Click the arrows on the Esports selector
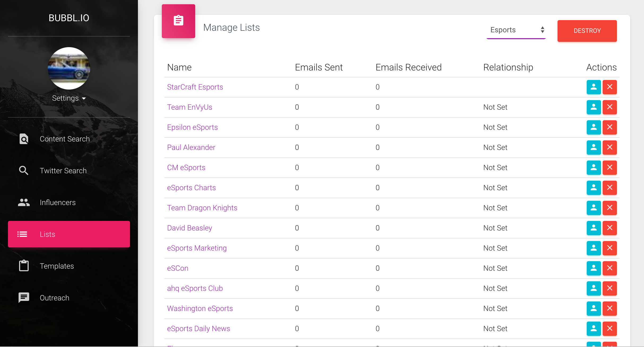This screenshot has width=644, height=347. click(542, 30)
